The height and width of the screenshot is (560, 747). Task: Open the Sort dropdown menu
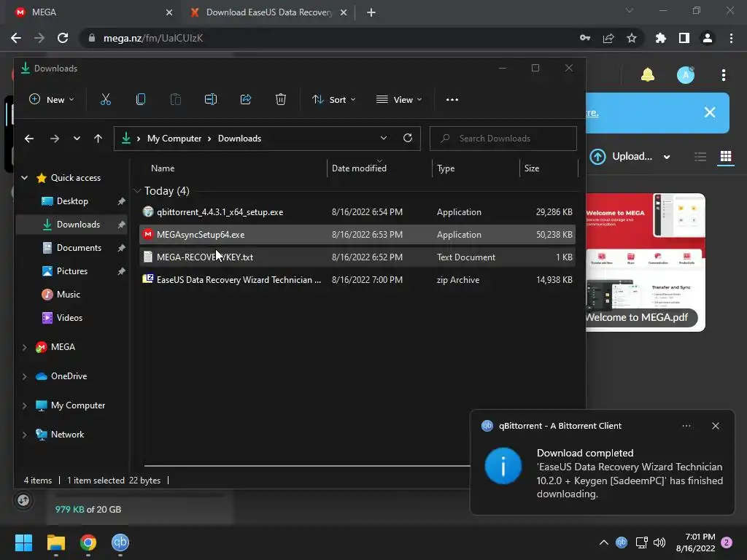(x=333, y=99)
